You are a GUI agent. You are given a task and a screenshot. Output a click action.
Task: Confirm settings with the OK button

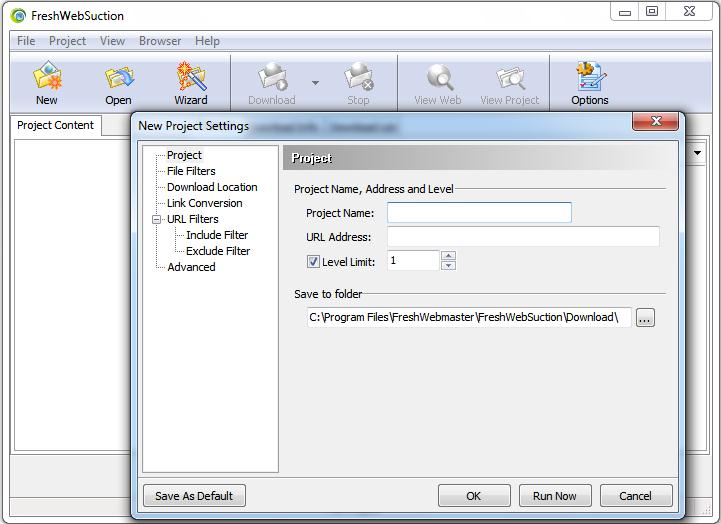474,496
